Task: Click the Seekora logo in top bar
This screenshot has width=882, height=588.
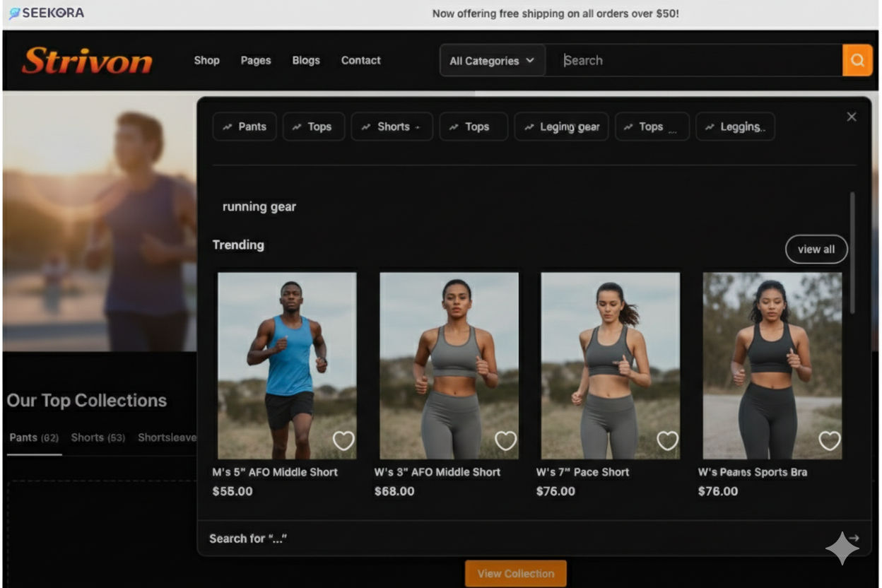Action: [x=47, y=13]
